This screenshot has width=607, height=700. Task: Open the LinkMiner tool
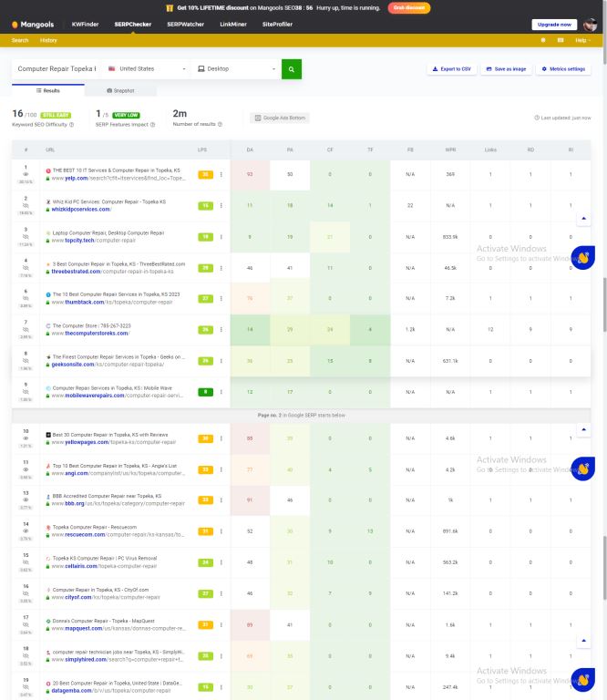click(233, 24)
